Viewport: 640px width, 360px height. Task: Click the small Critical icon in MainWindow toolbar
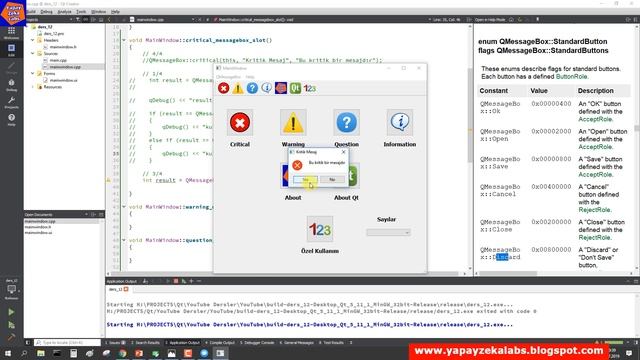click(x=223, y=88)
